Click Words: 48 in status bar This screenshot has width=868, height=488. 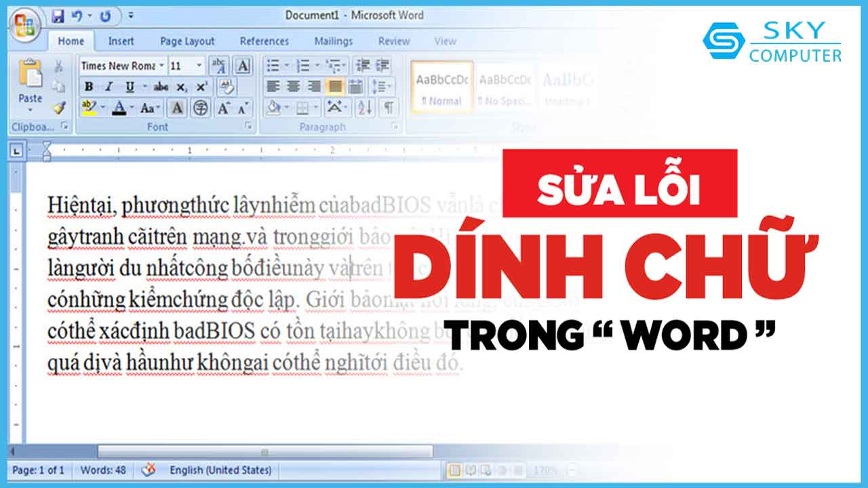pyautogui.click(x=103, y=470)
